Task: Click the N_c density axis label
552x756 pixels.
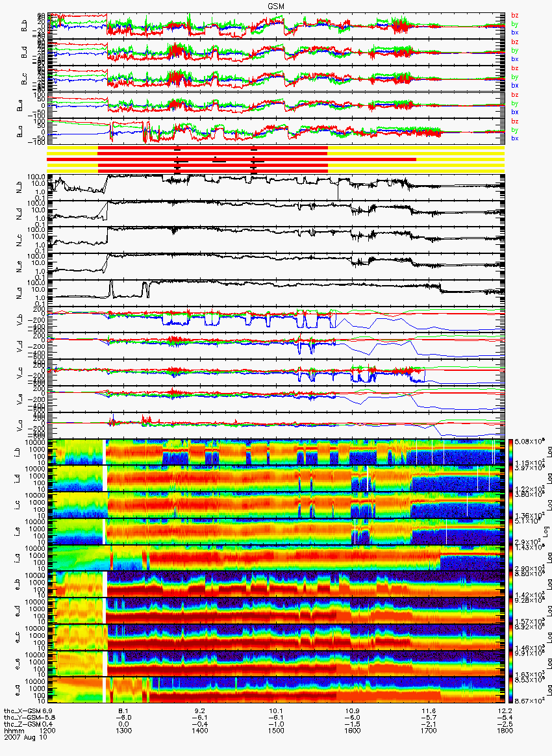Action: [x=20, y=240]
